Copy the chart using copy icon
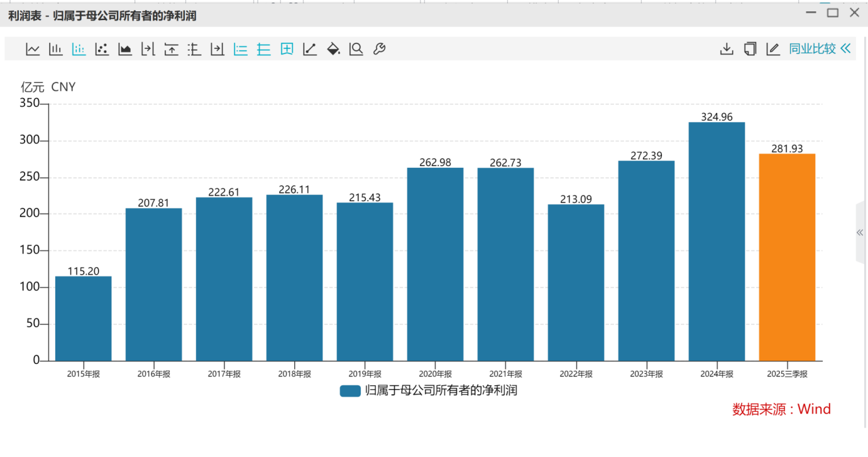The height and width of the screenshot is (457, 868). point(750,49)
